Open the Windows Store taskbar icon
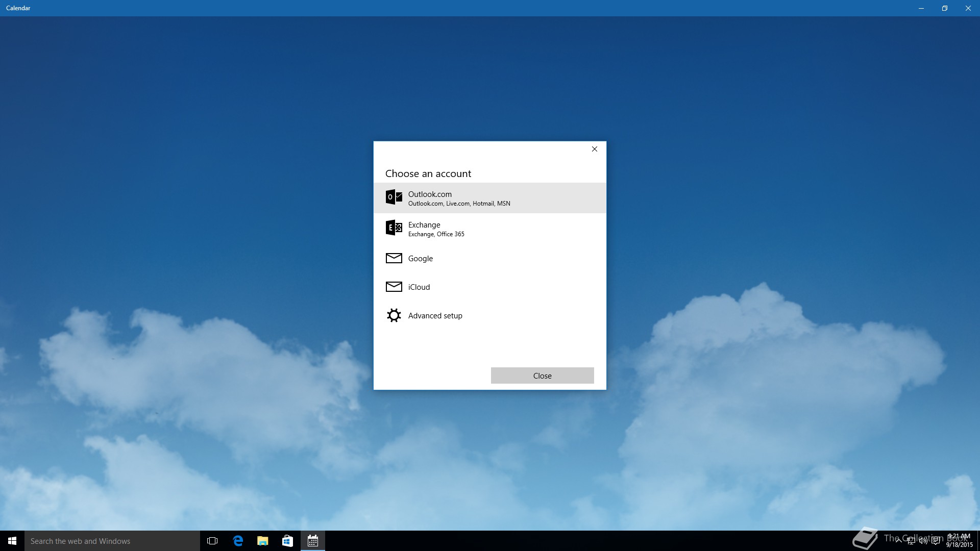 pos(287,541)
